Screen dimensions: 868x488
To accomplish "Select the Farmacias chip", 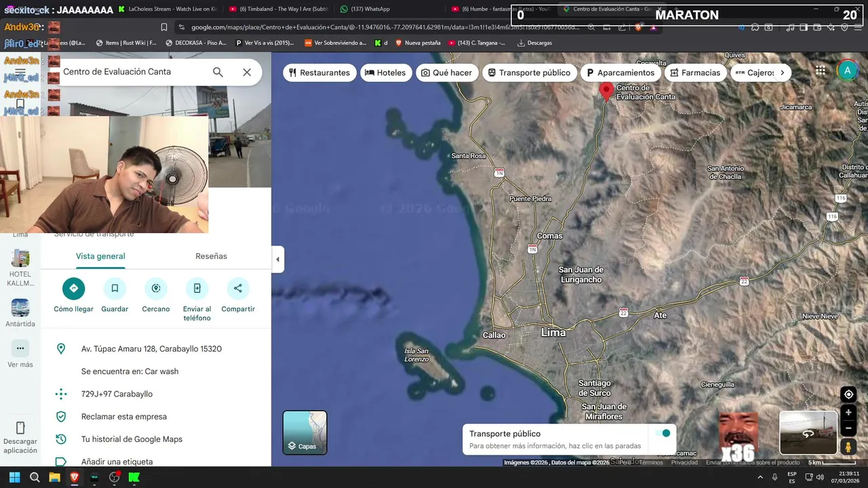I will [695, 73].
